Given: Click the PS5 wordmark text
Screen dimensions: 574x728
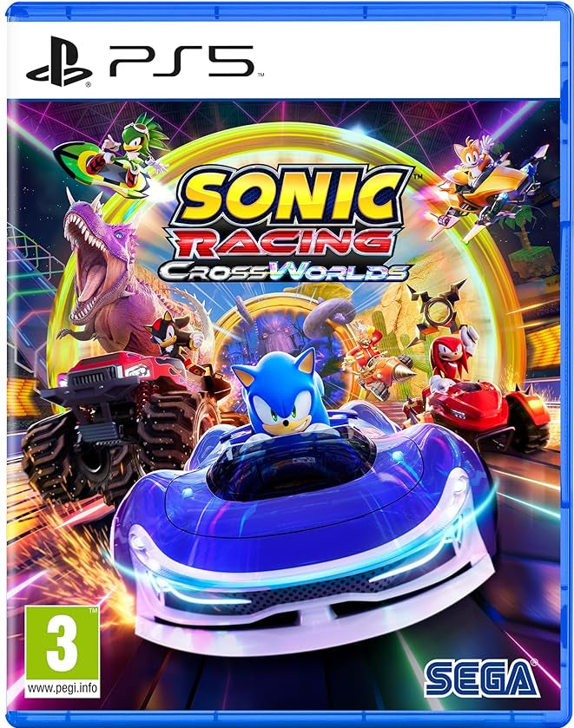Looking at the screenshot, I should point(181,61).
